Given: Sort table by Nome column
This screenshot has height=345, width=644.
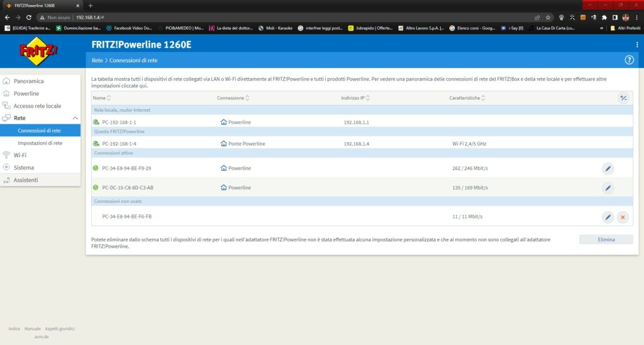Looking at the screenshot, I should pyautogui.click(x=101, y=97).
